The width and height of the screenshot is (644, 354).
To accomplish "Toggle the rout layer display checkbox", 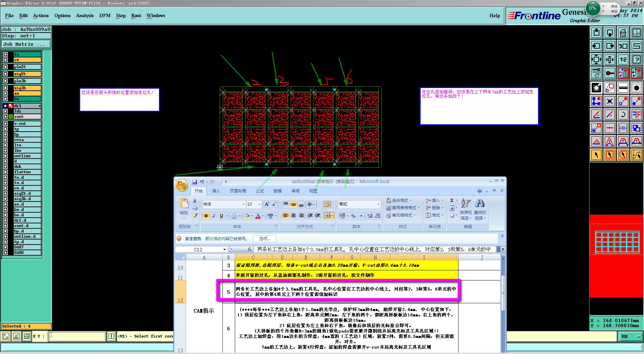I will [x=5, y=117].
